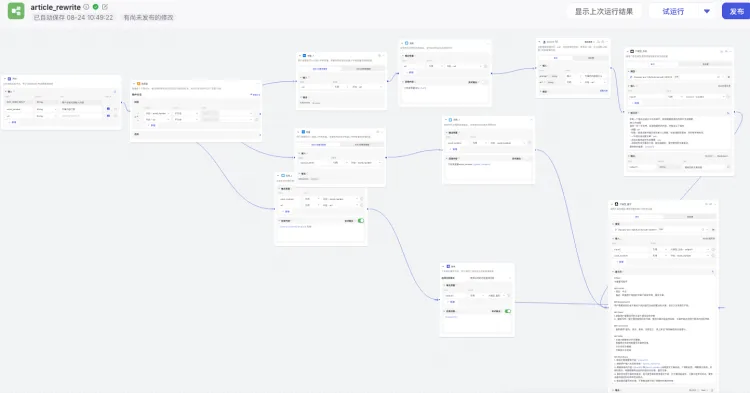This screenshot has height=393, width=750.
Task: Click the upper variable node icon
Action: pyautogui.click(x=305, y=55)
